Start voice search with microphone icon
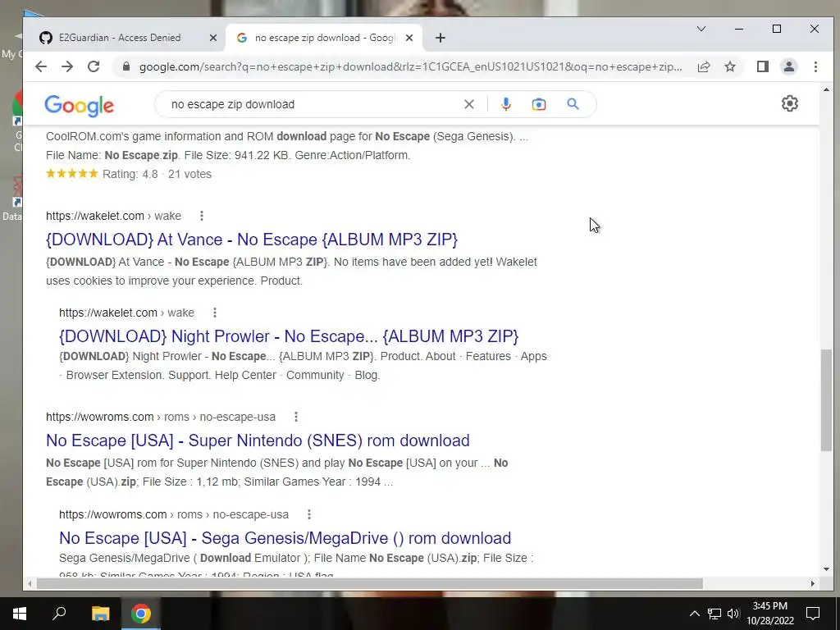 tap(505, 104)
